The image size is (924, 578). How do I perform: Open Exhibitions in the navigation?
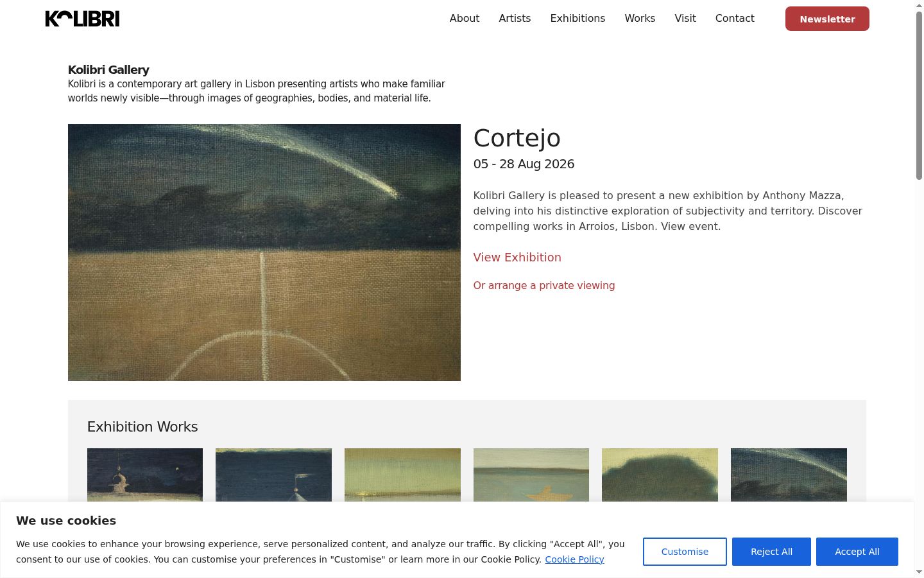tap(577, 19)
